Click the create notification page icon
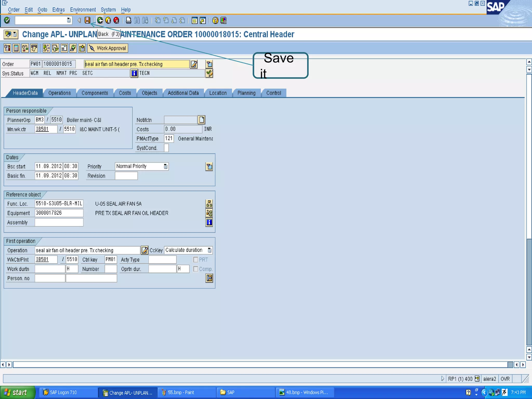Image resolution: width=532 pixels, height=399 pixels. pos(202,120)
